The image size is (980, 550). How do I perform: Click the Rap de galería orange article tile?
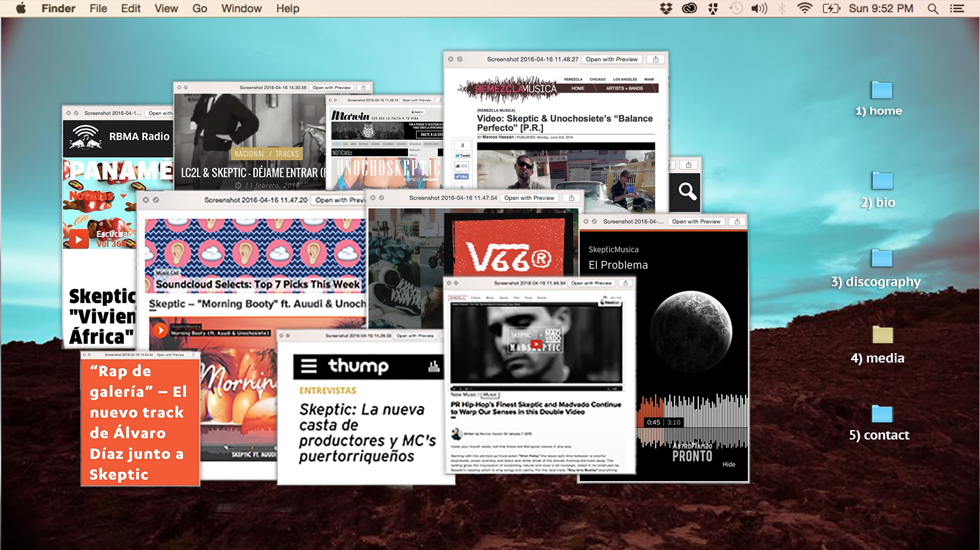coord(140,422)
